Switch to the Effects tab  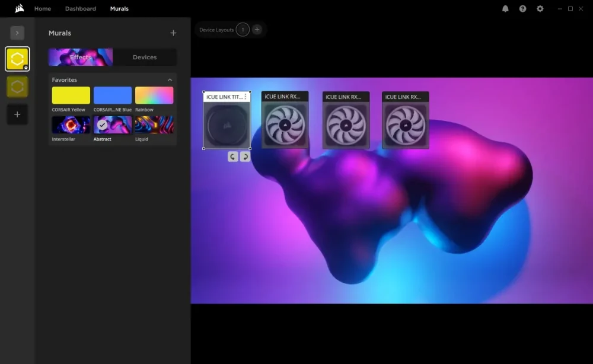coord(81,57)
